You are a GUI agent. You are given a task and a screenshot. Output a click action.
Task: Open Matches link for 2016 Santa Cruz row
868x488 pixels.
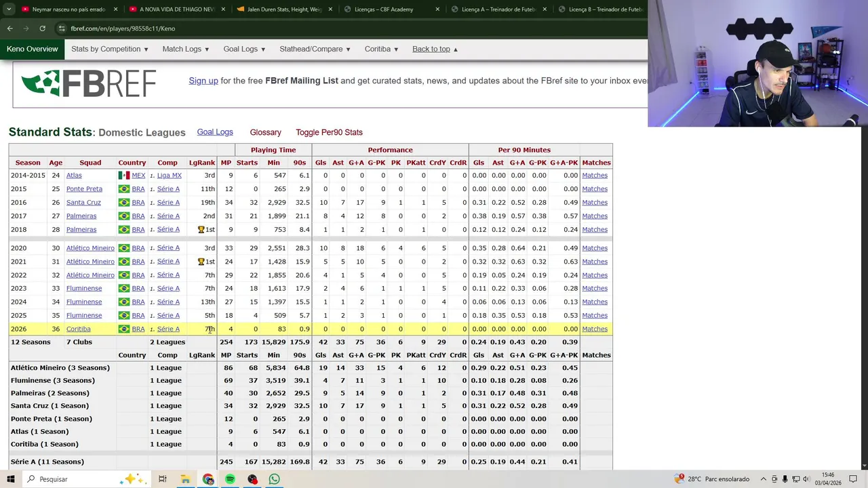pos(595,203)
